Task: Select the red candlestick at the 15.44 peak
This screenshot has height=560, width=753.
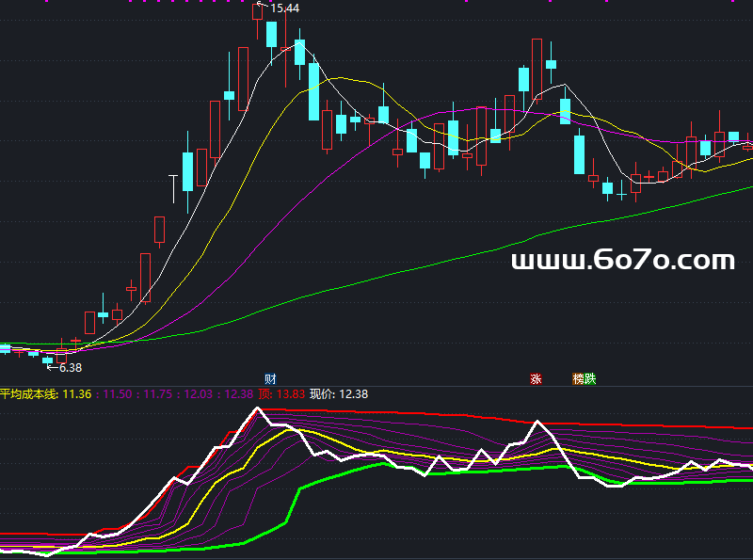Action: click(258, 11)
